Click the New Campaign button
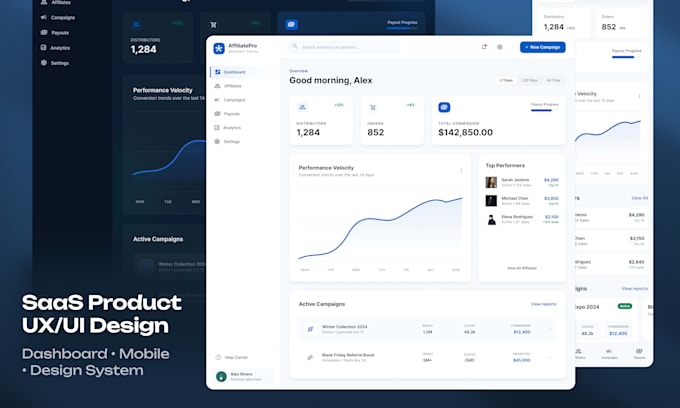The width and height of the screenshot is (680, 408). (x=543, y=47)
